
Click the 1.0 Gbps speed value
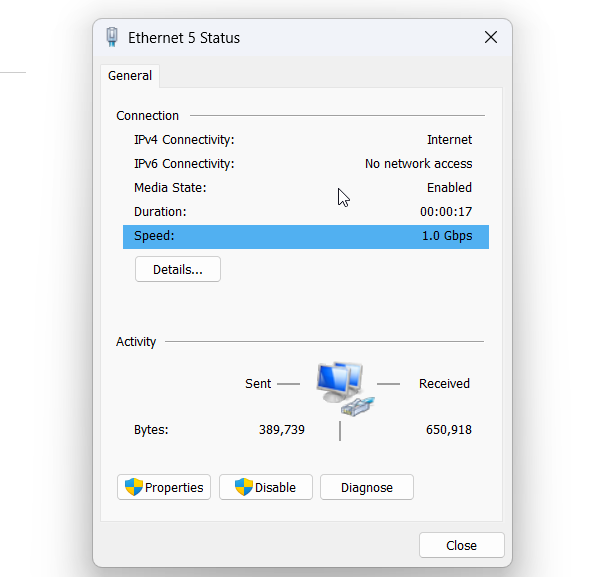click(x=447, y=236)
